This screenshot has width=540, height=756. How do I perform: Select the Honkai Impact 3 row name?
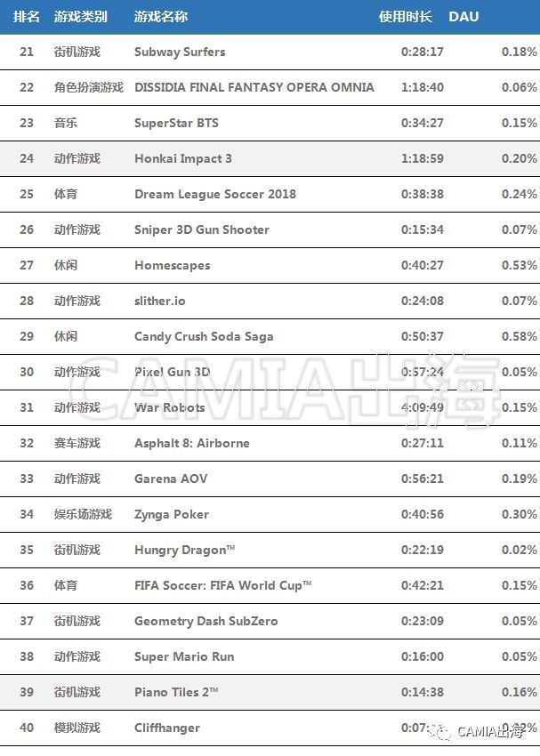pos(183,158)
